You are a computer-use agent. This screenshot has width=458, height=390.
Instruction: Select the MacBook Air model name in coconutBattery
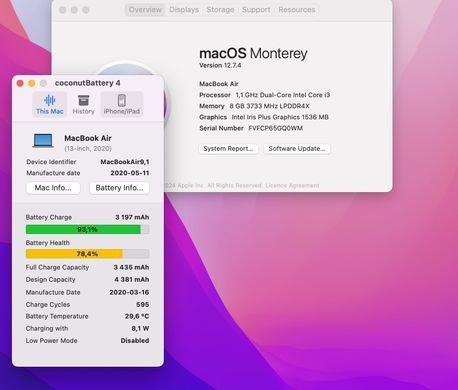coord(88,138)
